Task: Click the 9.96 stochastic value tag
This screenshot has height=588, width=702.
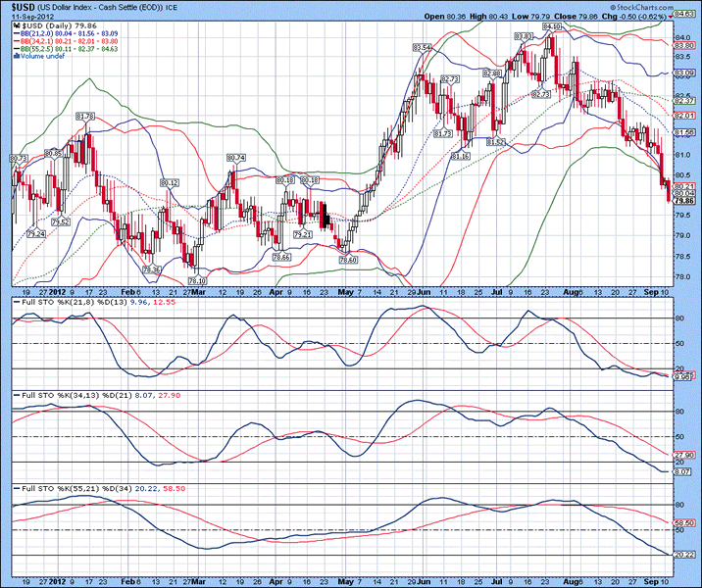Action: [685, 377]
